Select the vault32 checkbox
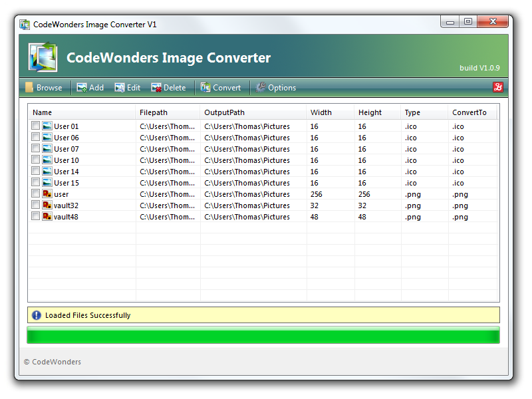The width and height of the screenshot is (532, 399). [x=36, y=205]
